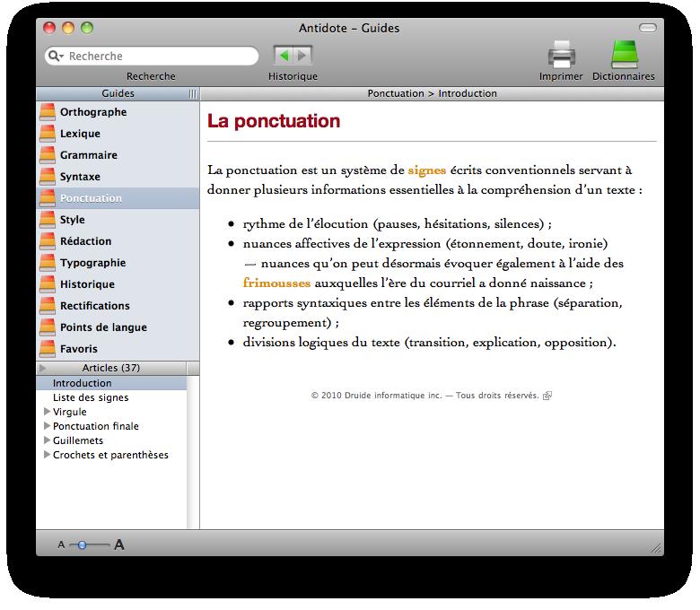Click the copyright Druide informatique text

tap(425, 396)
